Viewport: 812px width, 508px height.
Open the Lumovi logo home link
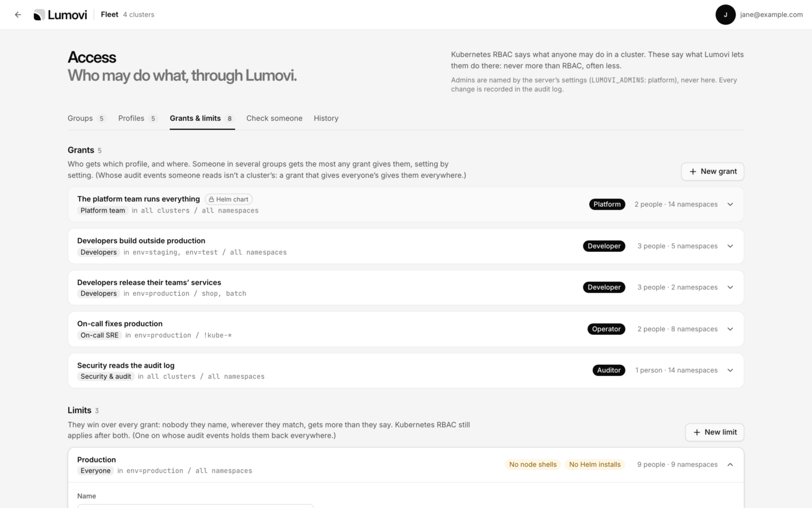point(60,15)
